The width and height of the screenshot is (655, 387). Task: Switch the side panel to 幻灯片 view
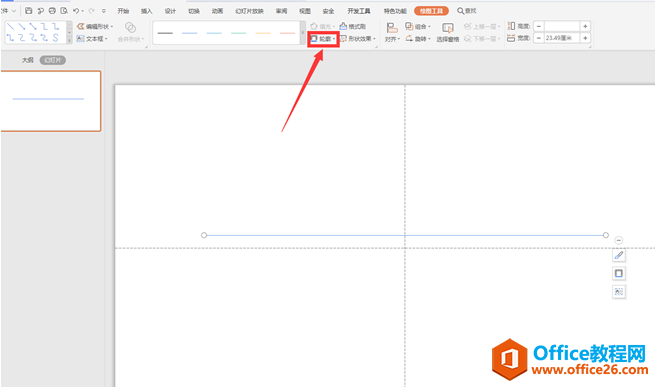click(53, 60)
